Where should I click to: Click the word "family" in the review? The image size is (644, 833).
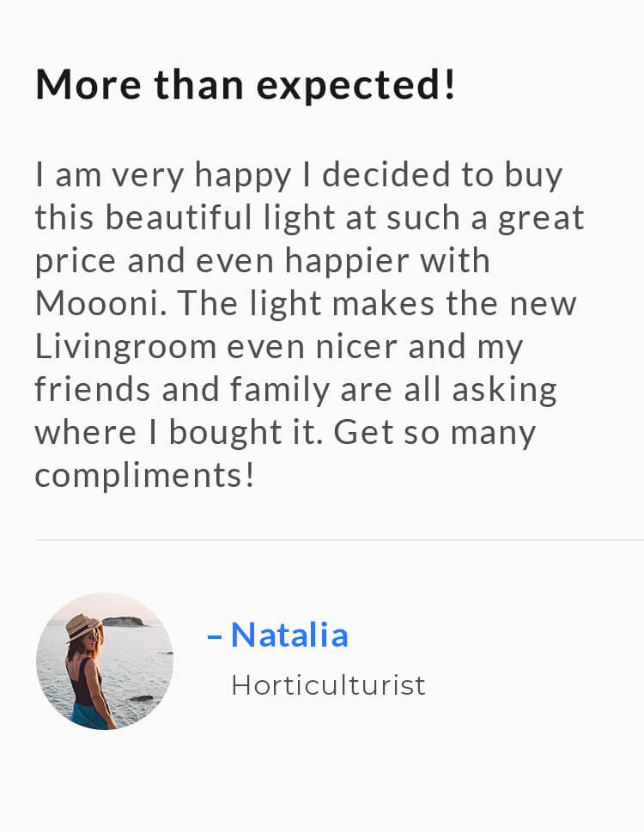tap(279, 389)
